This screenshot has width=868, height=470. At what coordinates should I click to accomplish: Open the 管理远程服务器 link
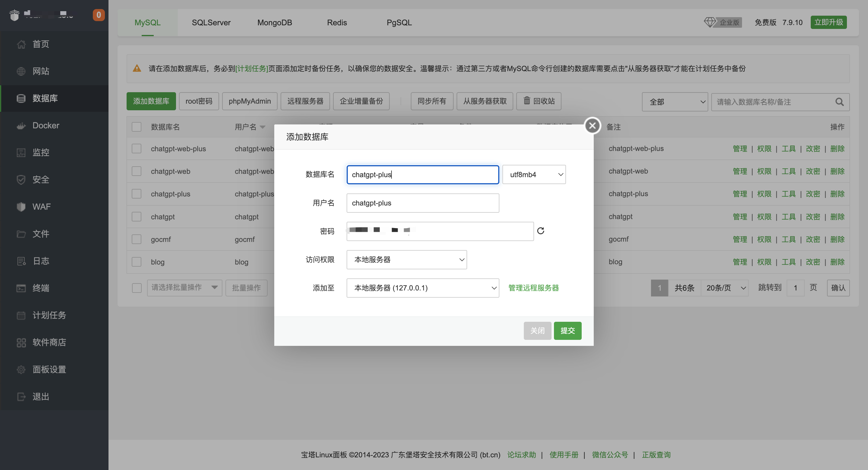[533, 288]
